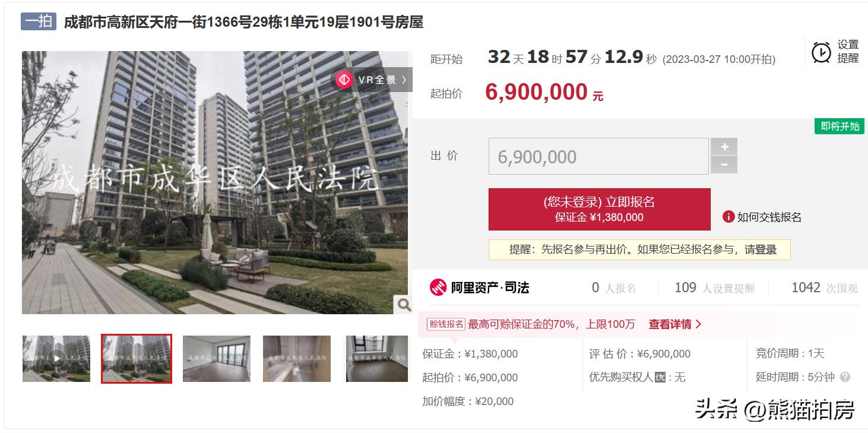Select the fifth balcony window thumbnail
Screen dimensions: 868x433
click(x=377, y=358)
